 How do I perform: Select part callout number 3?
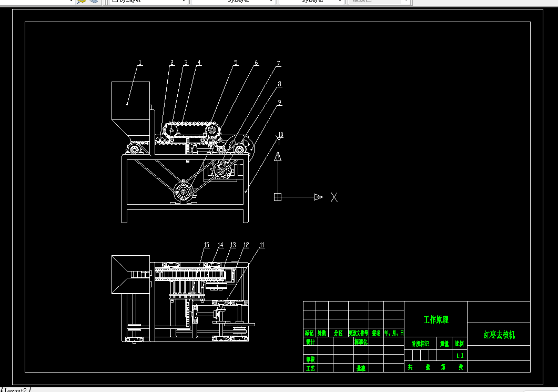click(x=186, y=63)
